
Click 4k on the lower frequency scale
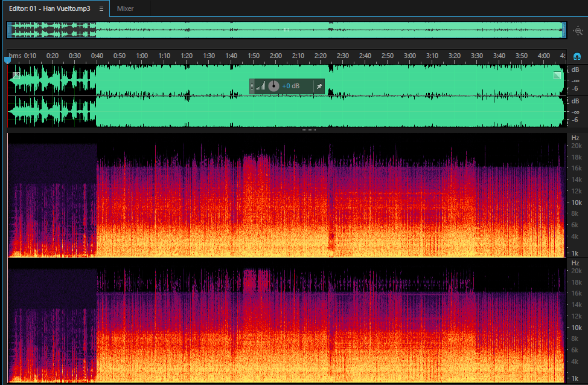[x=575, y=361]
